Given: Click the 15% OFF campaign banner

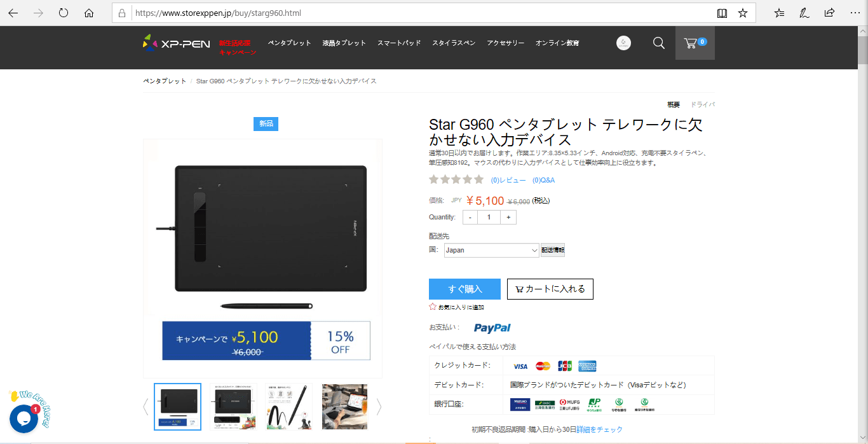Looking at the screenshot, I should pyautogui.click(x=266, y=341).
